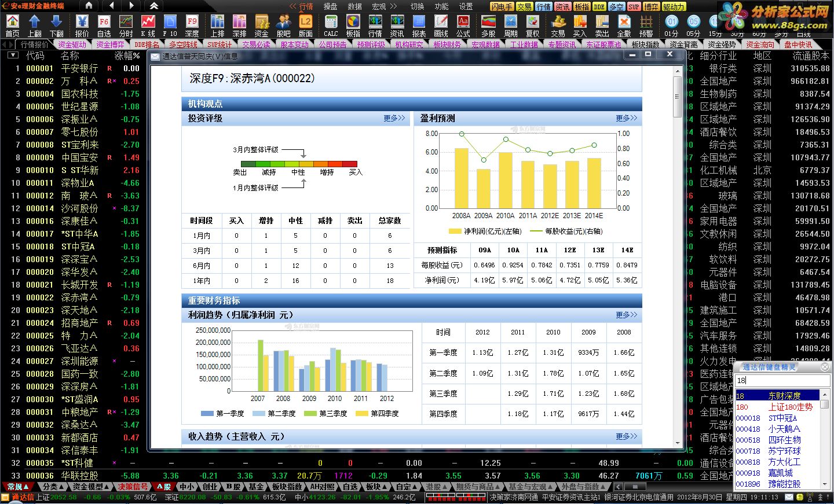Expand the 分类 bottom tab menu

coord(53,487)
